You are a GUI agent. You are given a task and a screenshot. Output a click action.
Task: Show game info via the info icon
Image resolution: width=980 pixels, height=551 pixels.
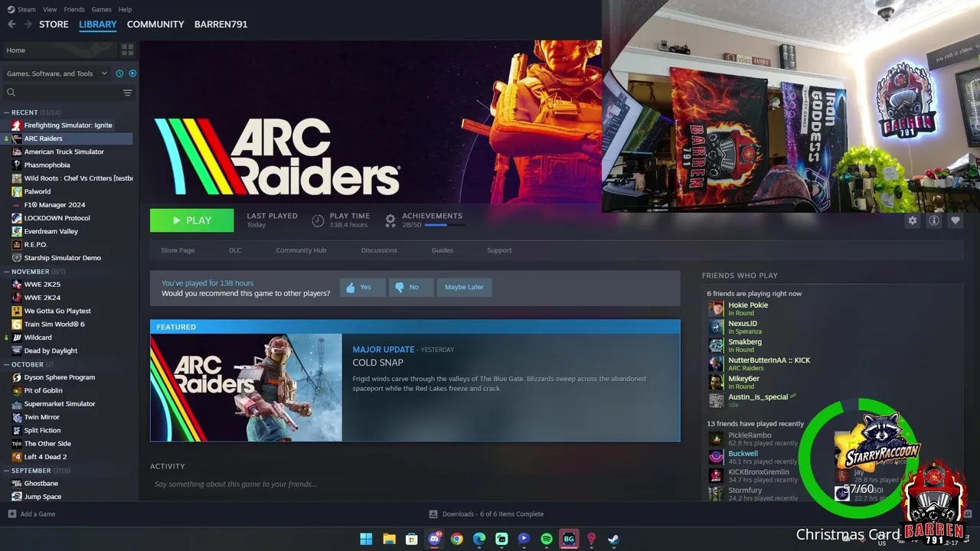[933, 220]
